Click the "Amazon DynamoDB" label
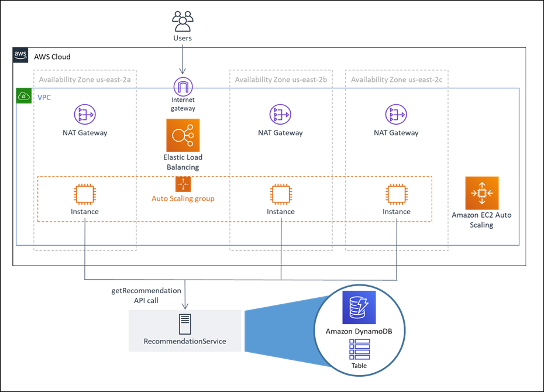Viewport: 544px width, 392px height. point(359,331)
